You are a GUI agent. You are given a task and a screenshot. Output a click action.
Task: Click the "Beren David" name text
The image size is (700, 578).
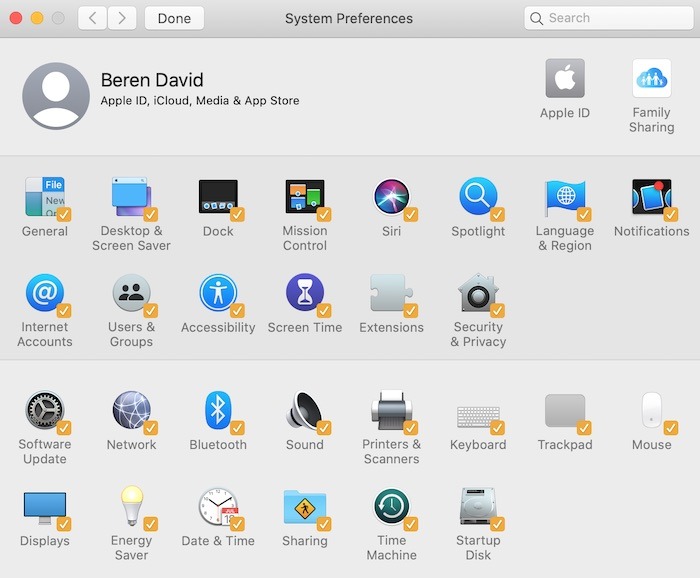(x=152, y=80)
